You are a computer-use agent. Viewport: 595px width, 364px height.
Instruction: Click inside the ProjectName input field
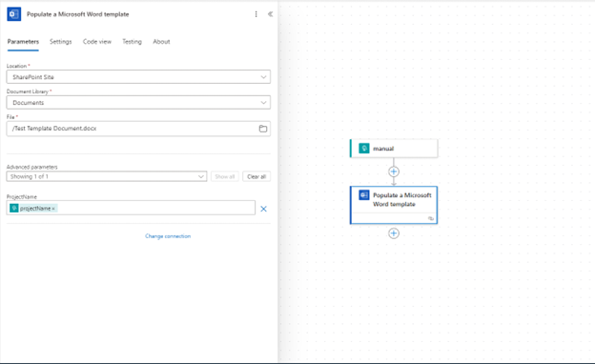click(131, 208)
